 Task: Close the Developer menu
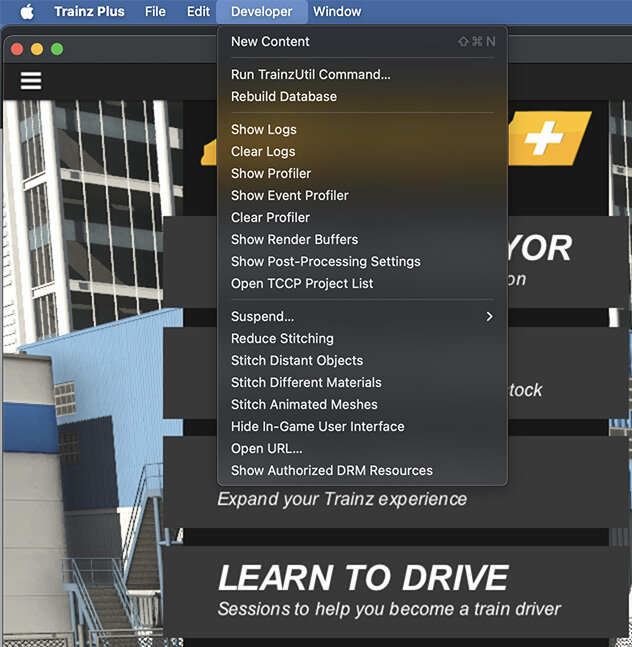[262, 12]
